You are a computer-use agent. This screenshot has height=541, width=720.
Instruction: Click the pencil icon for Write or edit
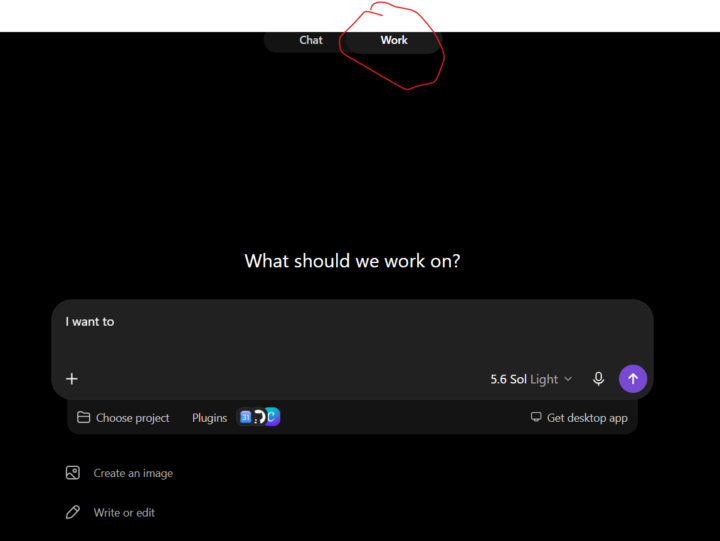[73, 512]
